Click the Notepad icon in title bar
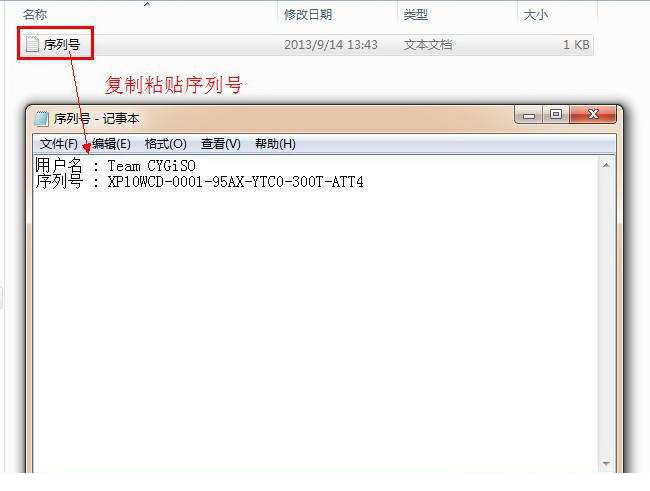The width and height of the screenshot is (650, 491). pos(41,119)
